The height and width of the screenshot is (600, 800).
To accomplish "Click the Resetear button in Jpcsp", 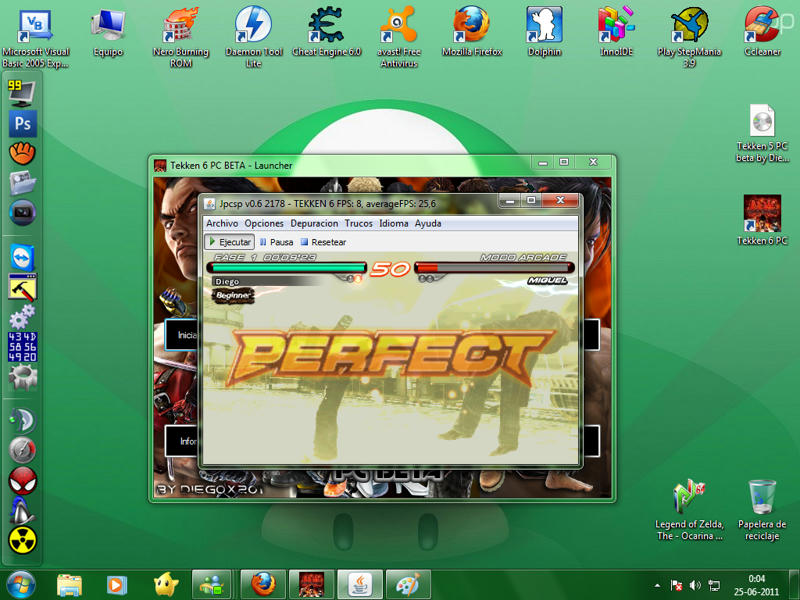I will (x=323, y=242).
